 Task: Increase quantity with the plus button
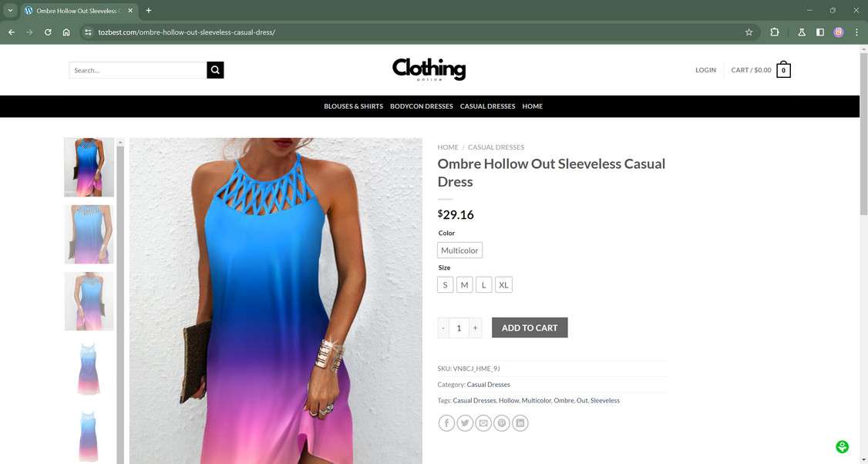(475, 328)
